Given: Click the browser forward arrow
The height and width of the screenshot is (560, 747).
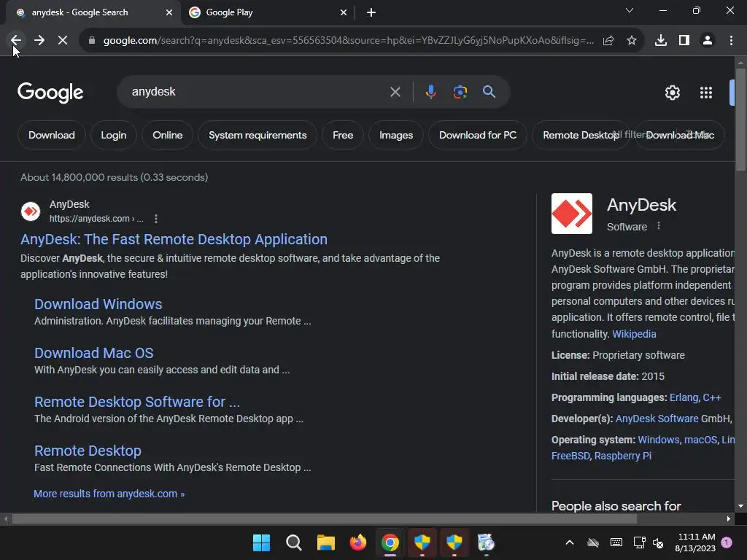Looking at the screenshot, I should 39,41.
